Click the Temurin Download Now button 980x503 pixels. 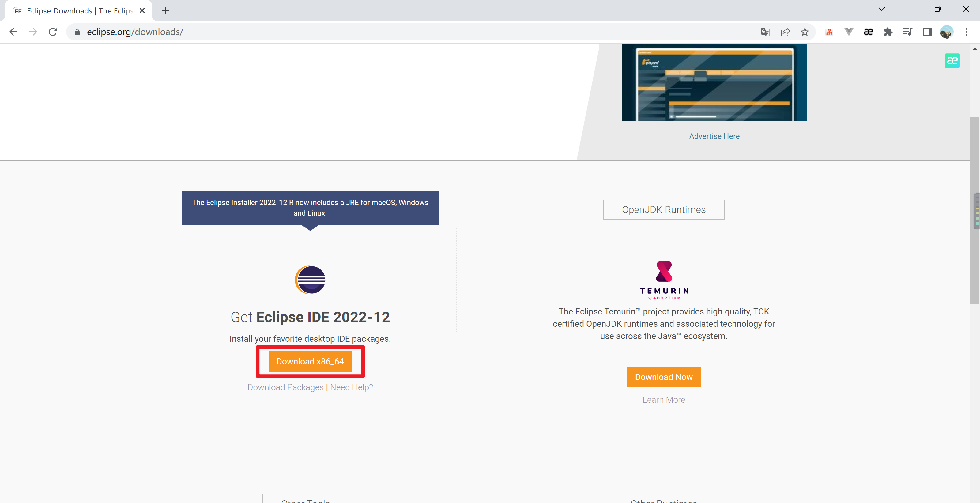click(664, 377)
